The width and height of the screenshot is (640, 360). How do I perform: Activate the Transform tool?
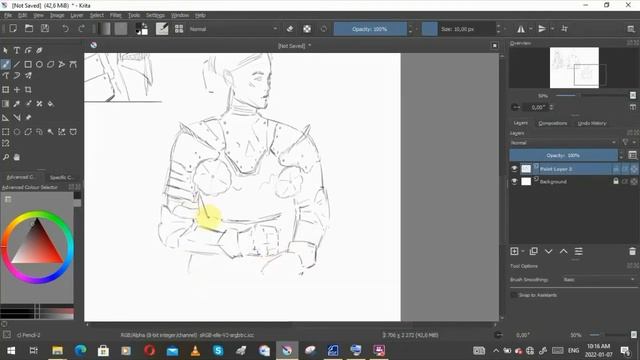(6, 89)
